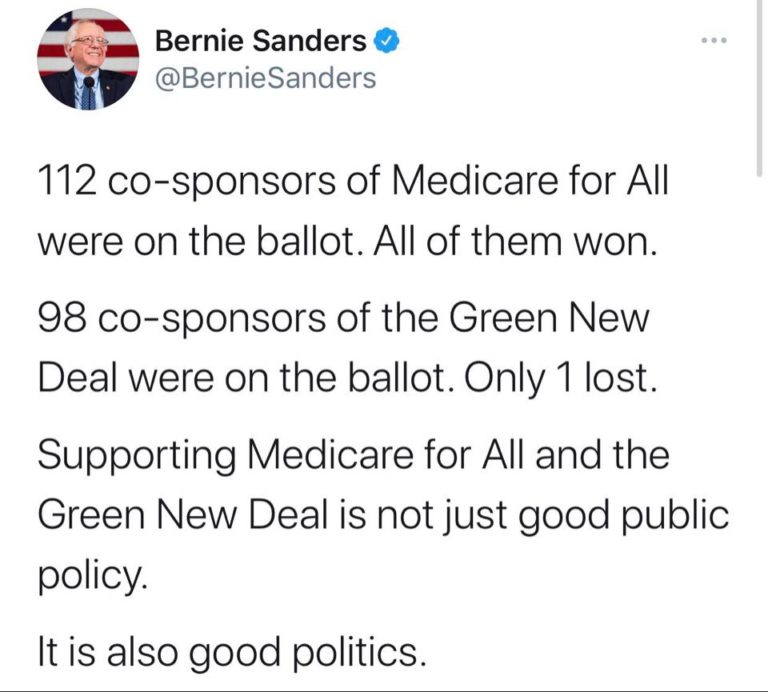The height and width of the screenshot is (692, 768).
Task: Click the line 'It is also good politics.'
Action: click(232, 653)
